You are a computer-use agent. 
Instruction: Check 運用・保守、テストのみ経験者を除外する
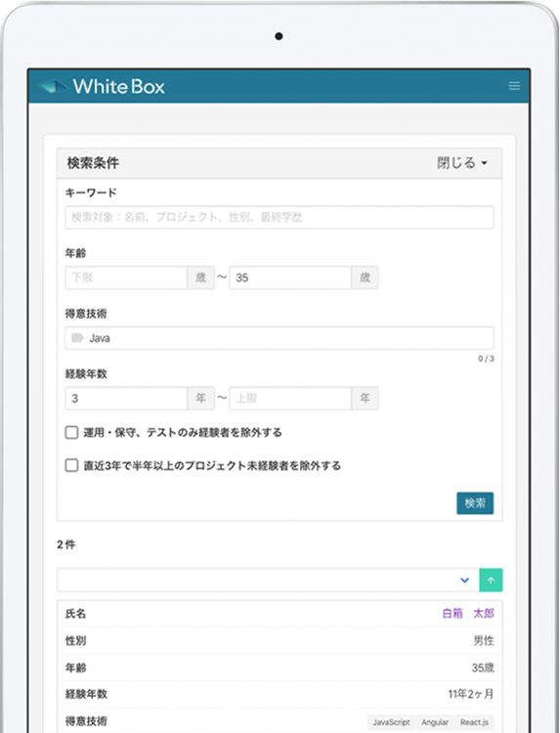click(71, 432)
